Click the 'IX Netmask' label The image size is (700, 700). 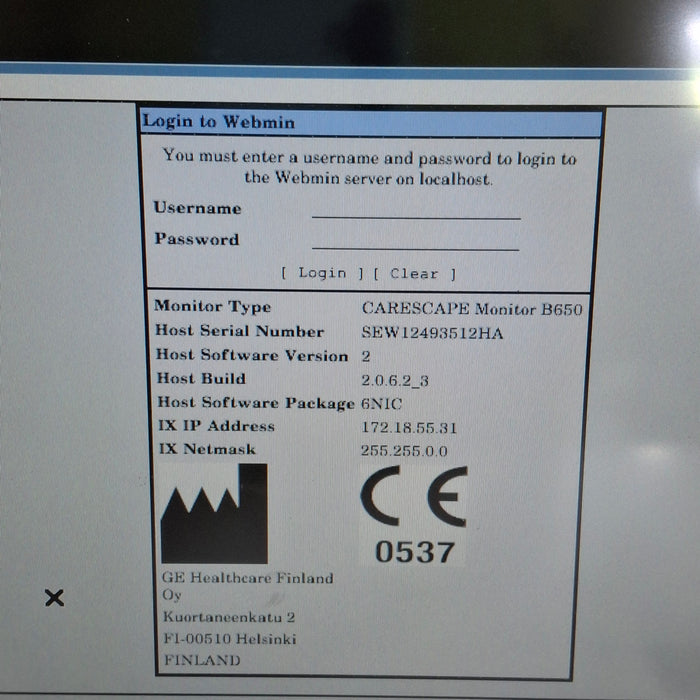(x=208, y=449)
